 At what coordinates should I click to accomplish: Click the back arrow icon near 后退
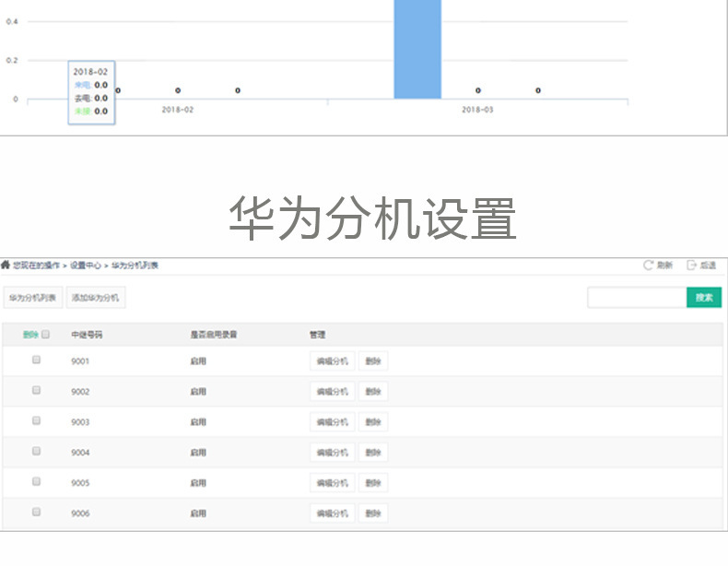click(x=691, y=265)
